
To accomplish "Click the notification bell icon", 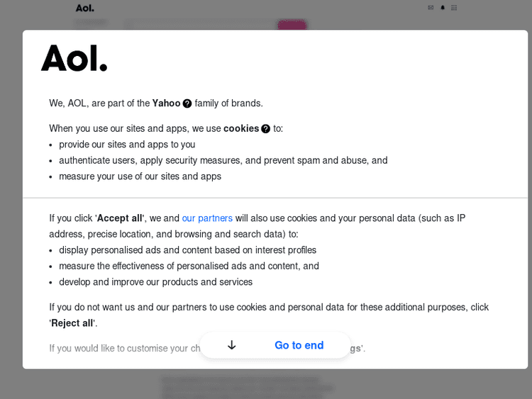I will pos(443,8).
